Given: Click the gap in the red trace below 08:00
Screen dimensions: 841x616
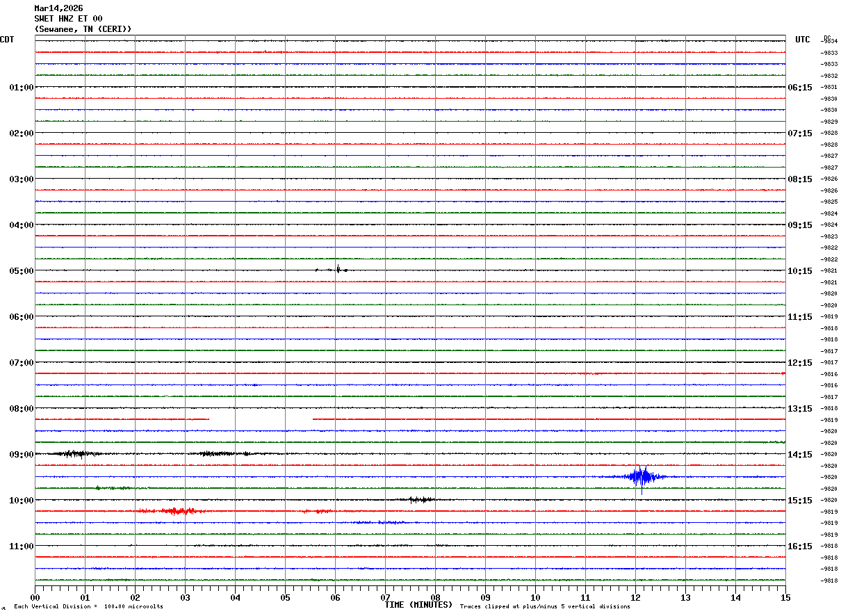Looking at the screenshot, I should click(x=261, y=419).
